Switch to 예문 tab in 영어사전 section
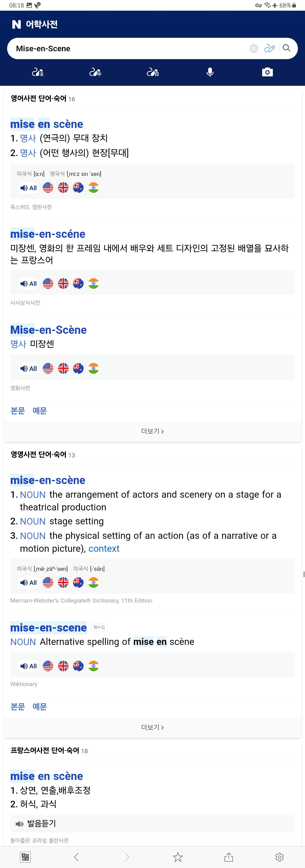This screenshot has width=305, height=868. pyautogui.click(x=39, y=410)
